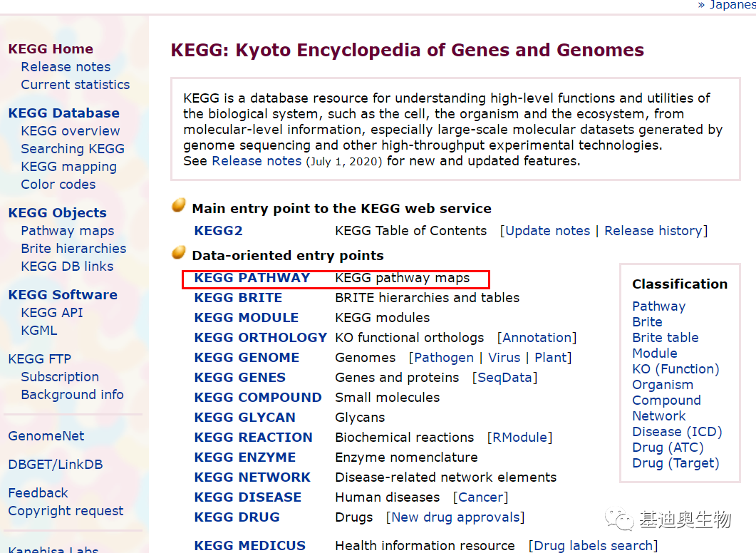Click the orange bullet beside Data-oriented entry points
Viewport: 756px width, 553px height.
(179, 252)
